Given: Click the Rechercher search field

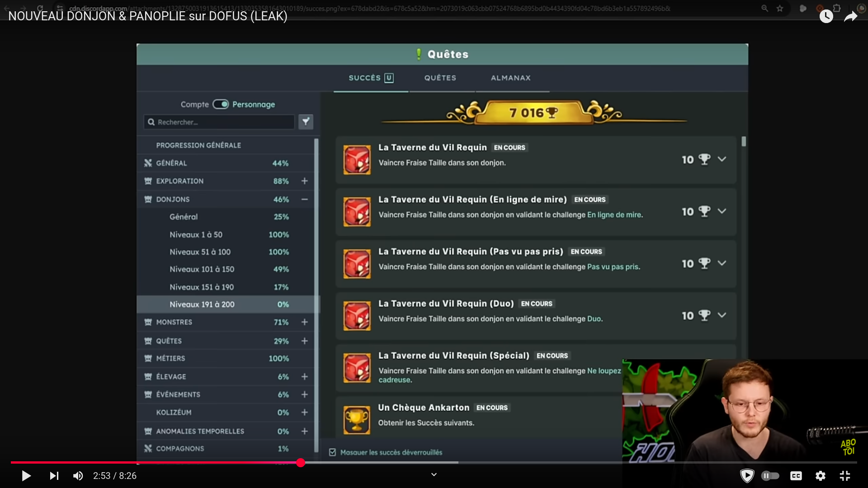Looking at the screenshot, I should 219,122.
